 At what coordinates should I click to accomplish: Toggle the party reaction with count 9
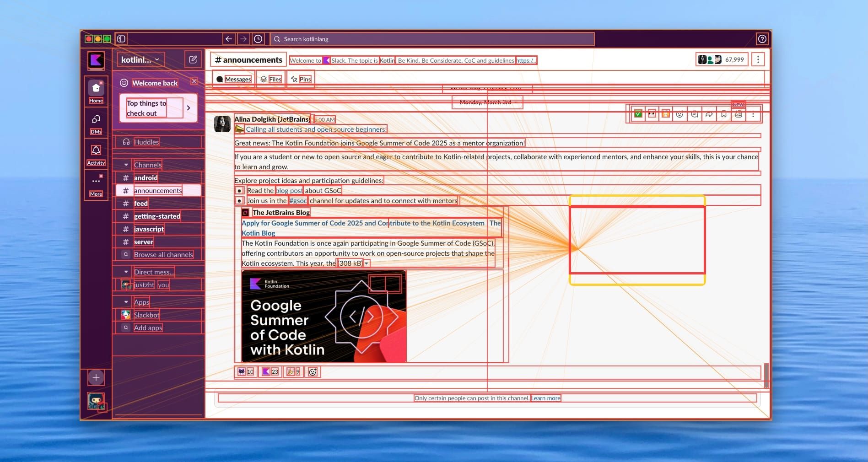(293, 371)
